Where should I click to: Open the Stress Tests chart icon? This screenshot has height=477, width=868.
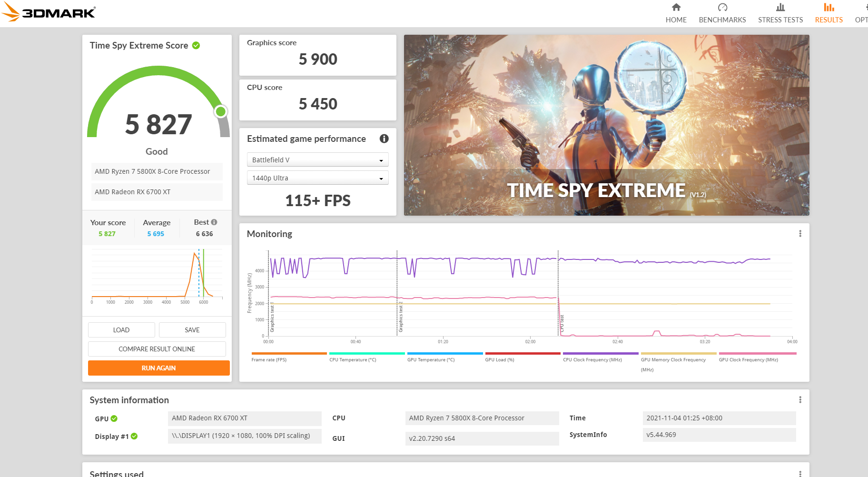[x=780, y=8]
